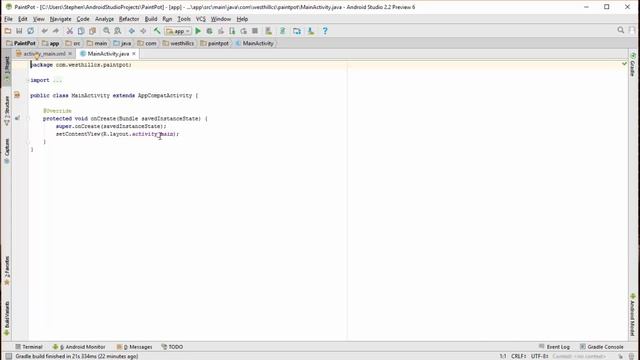This screenshot has height=360, width=640.
Task: Open the Build menu
Action: [x=151, y=19]
